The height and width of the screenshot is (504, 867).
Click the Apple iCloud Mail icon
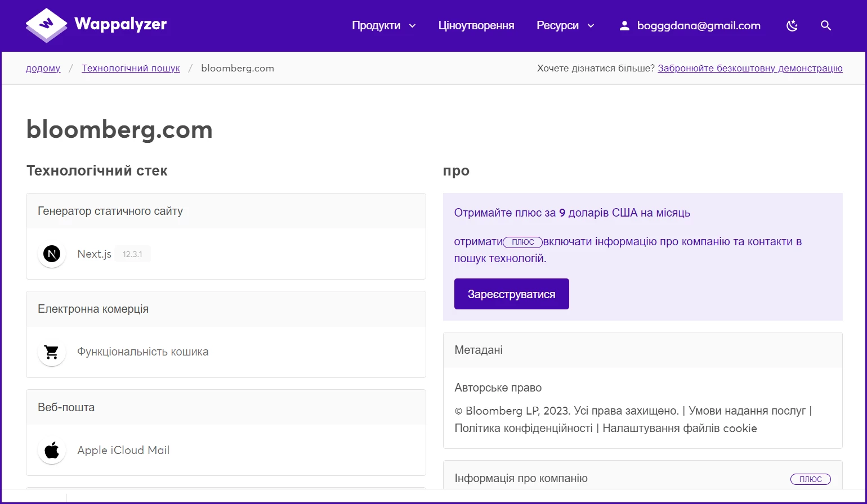(52, 450)
